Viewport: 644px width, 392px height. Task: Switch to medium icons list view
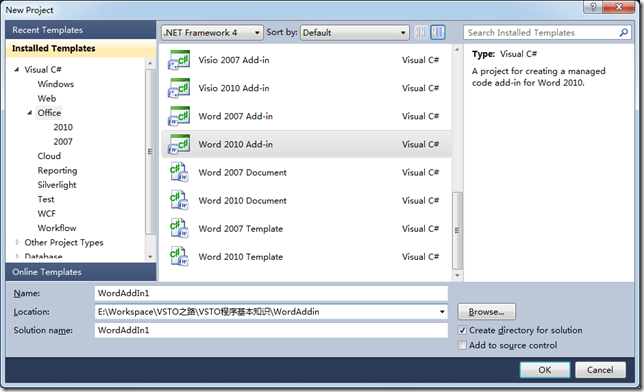coord(438,32)
